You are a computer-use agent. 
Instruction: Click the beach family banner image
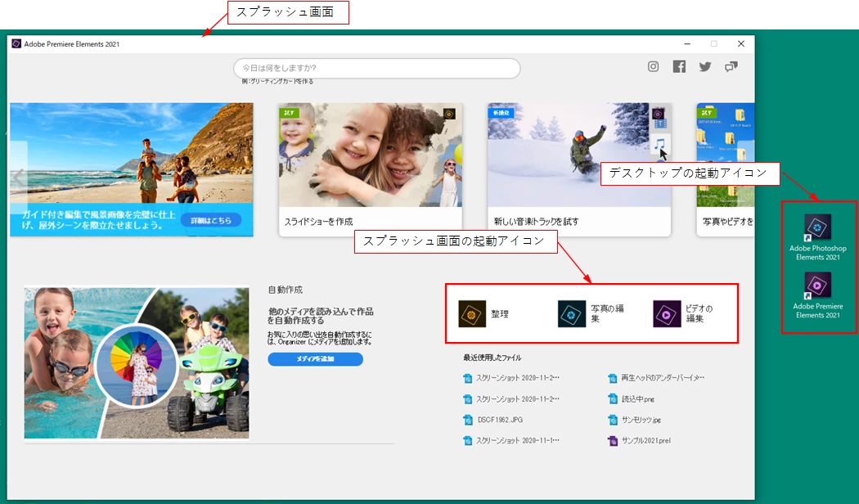132,169
